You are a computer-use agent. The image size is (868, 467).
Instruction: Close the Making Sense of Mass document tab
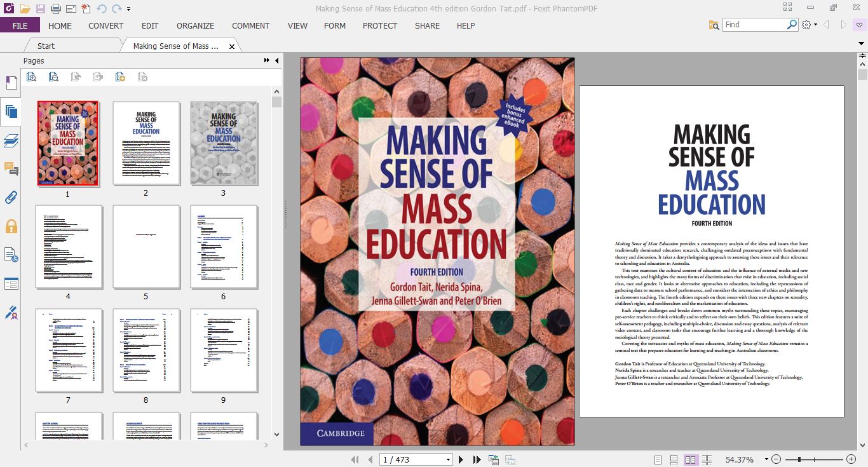[232, 46]
